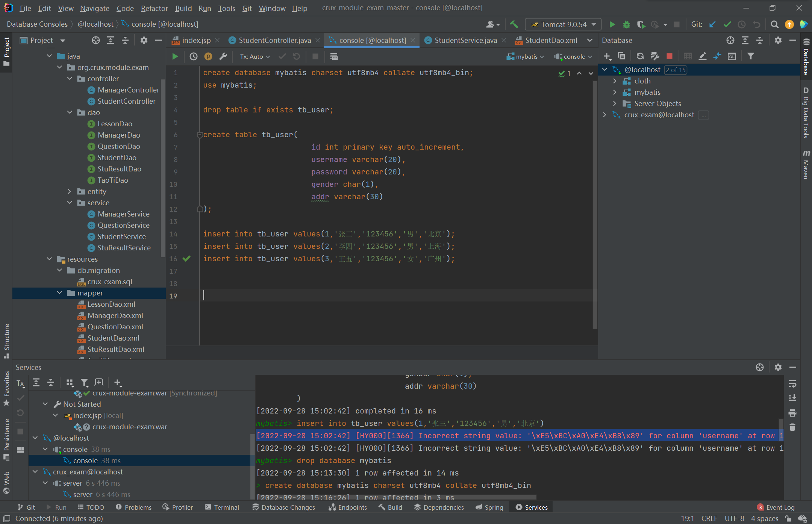The height and width of the screenshot is (524, 812).
Task: Click Git update project arrow
Action: click(712, 24)
